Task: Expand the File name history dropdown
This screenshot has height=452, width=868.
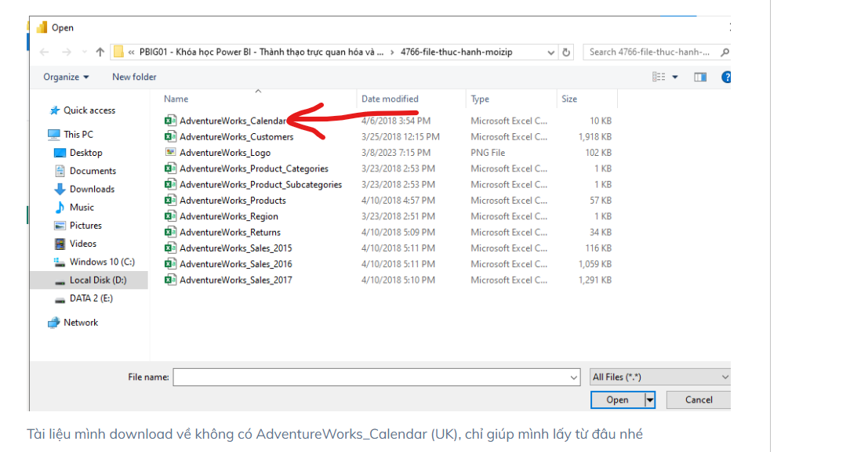Action: pyautogui.click(x=573, y=378)
